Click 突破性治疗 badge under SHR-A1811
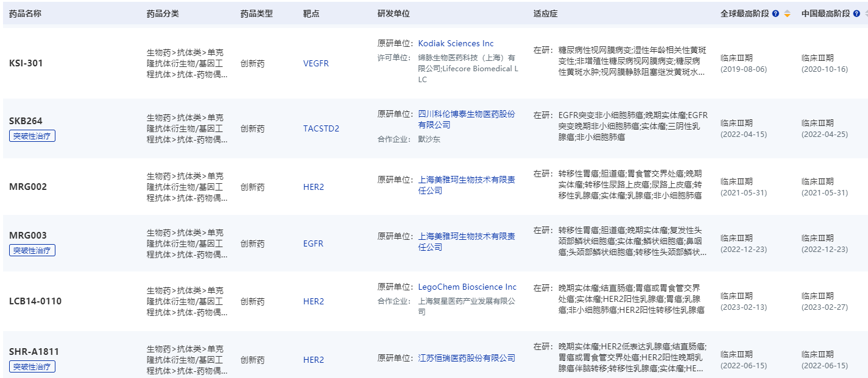 [x=32, y=366]
